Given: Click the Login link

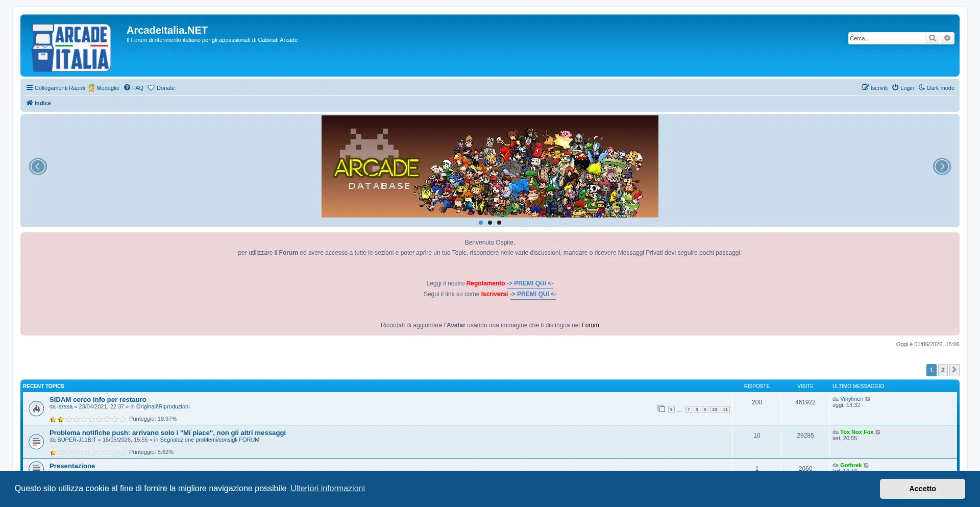Looking at the screenshot, I should pyautogui.click(x=903, y=88).
